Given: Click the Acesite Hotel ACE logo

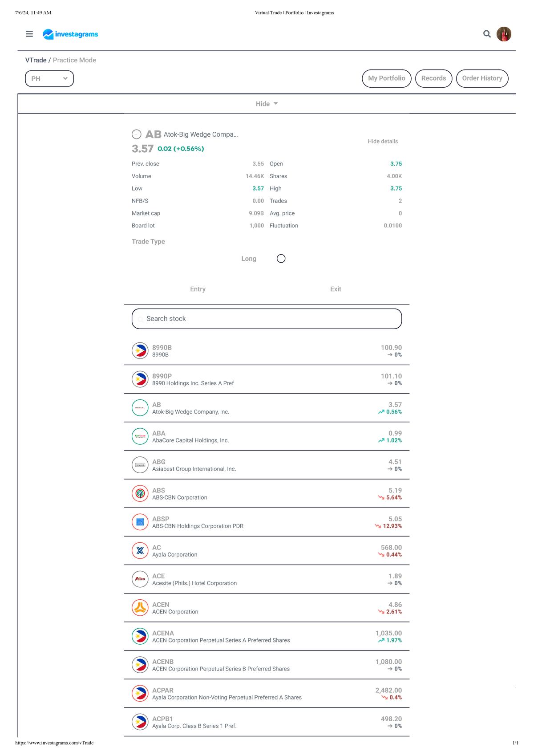Looking at the screenshot, I should tap(140, 579).
